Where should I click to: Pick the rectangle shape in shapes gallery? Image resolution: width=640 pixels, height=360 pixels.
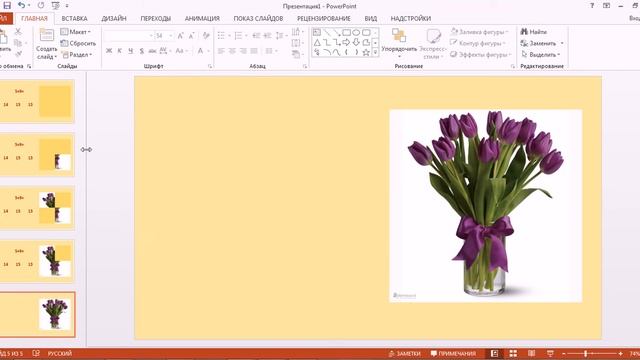point(347,32)
